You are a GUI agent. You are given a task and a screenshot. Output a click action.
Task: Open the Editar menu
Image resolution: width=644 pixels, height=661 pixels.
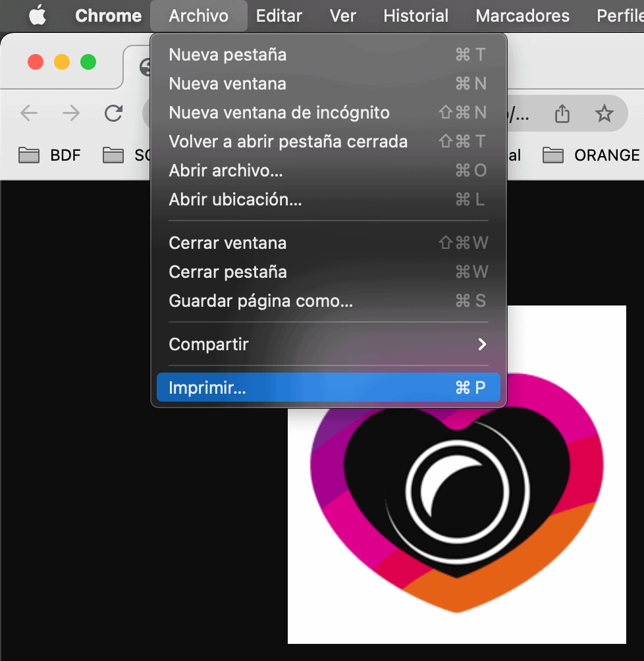279,16
